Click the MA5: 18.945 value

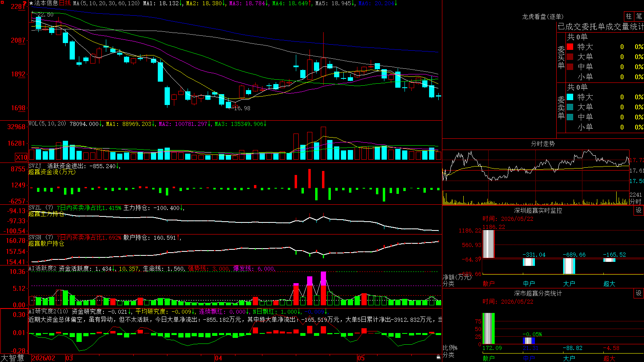pos(334,3)
